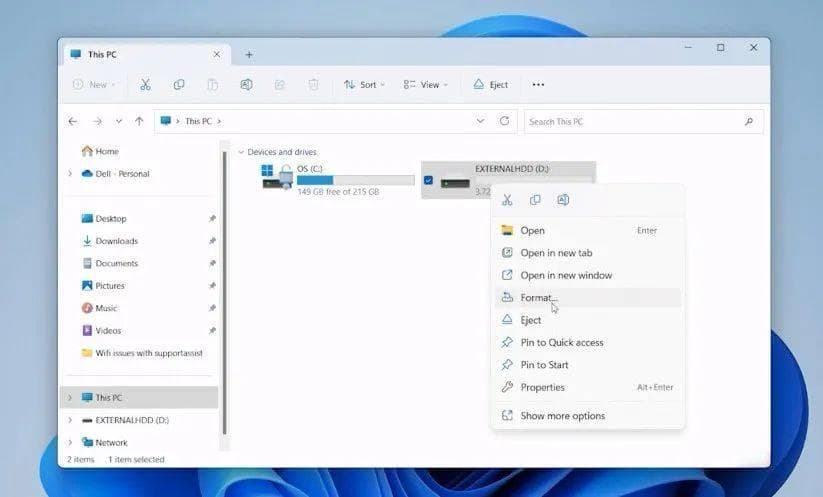823x497 pixels.
Task: Open the Recent locations chevron
Action: pos(119,121)
